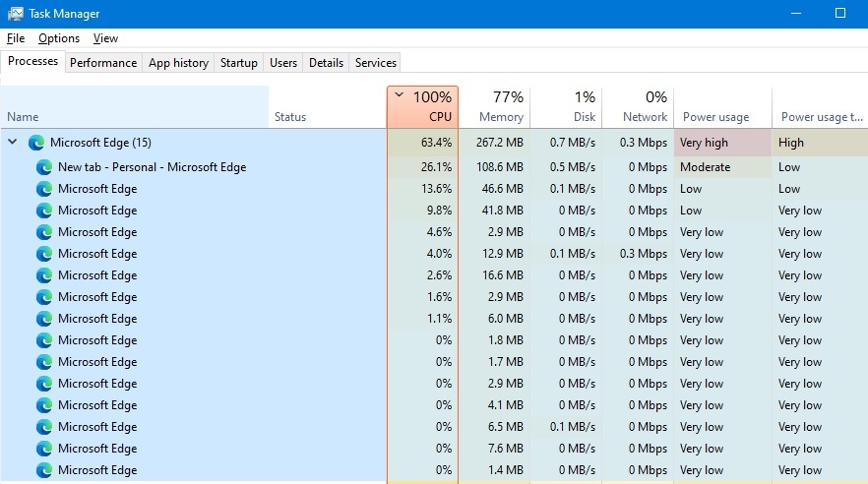Click Edge icon in the 1.7 MB row
This screenshot has width=868, height=484.
43,362
